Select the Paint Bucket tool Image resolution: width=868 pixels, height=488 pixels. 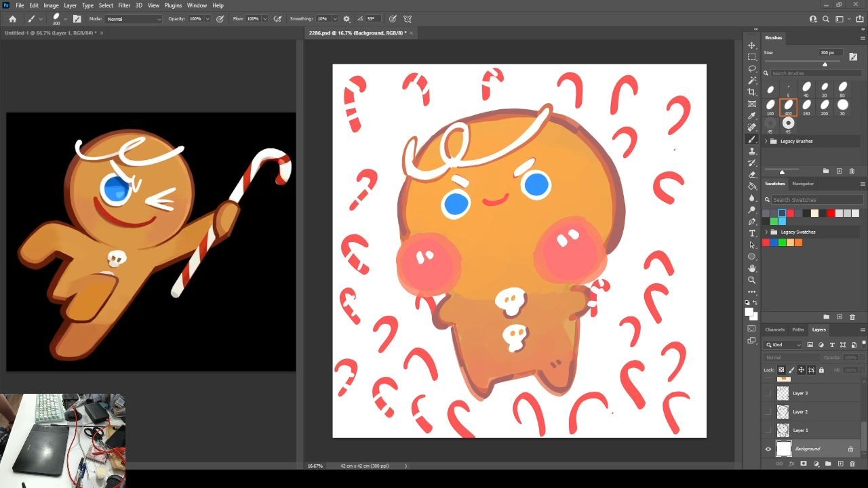click(x=751, y=186)
